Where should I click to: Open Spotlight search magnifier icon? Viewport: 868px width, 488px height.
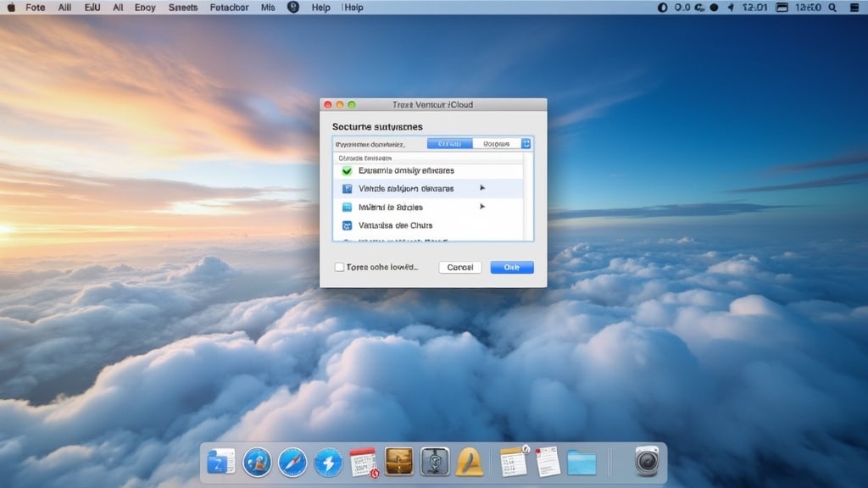tap(832, 7)
